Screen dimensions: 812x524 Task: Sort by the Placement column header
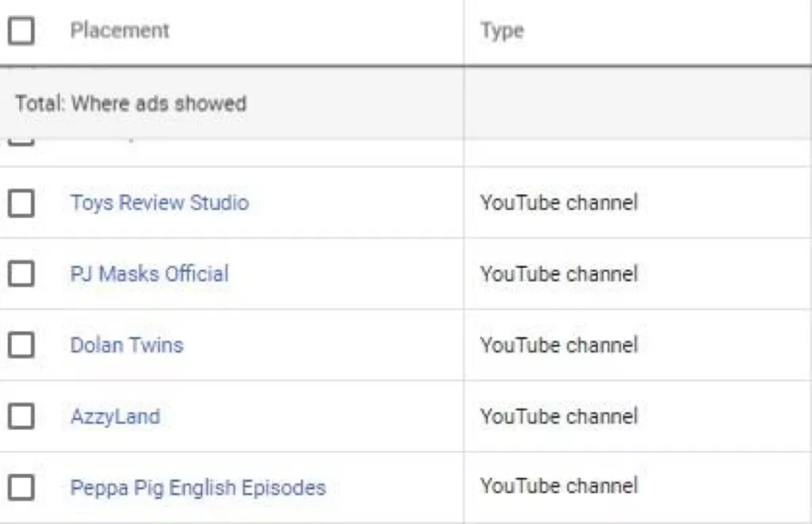pos(120,31)
